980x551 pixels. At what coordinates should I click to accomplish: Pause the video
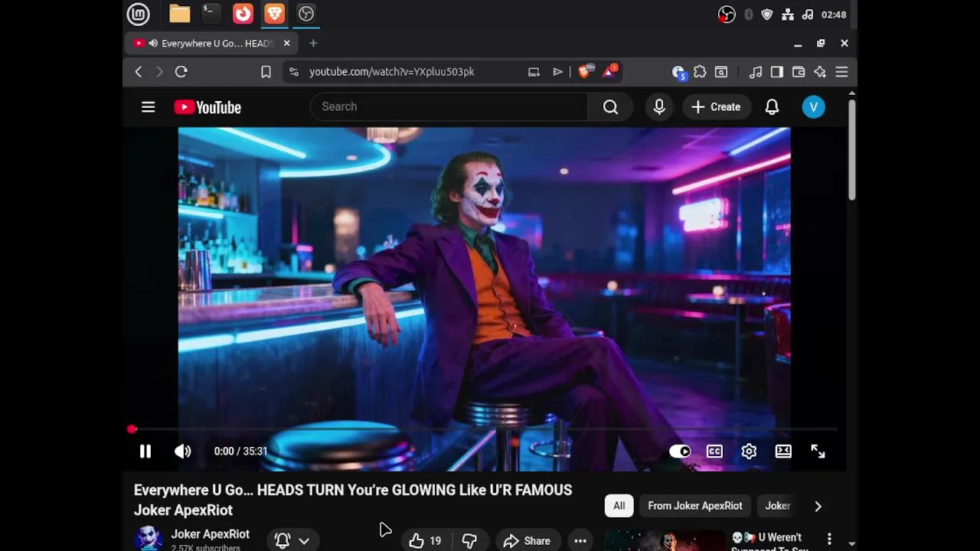tap(145, 452)
